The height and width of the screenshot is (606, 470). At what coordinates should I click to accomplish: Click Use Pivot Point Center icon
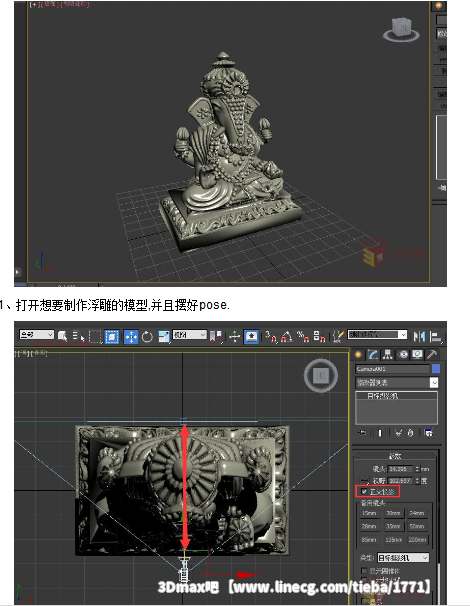pyautogui.click(x=216, y=336)
